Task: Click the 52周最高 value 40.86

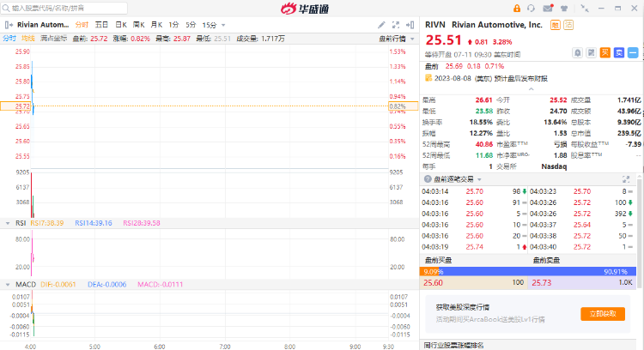Action: 483,144
